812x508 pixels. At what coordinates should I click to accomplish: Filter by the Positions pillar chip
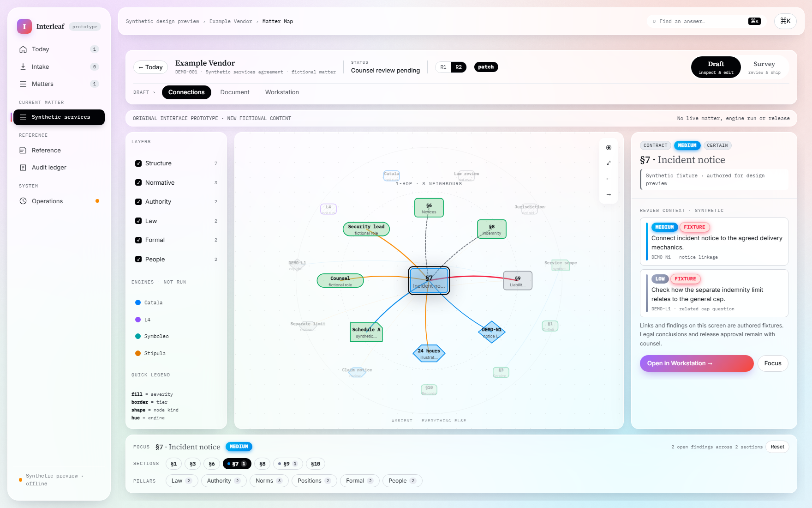click(x=314, y=481)
